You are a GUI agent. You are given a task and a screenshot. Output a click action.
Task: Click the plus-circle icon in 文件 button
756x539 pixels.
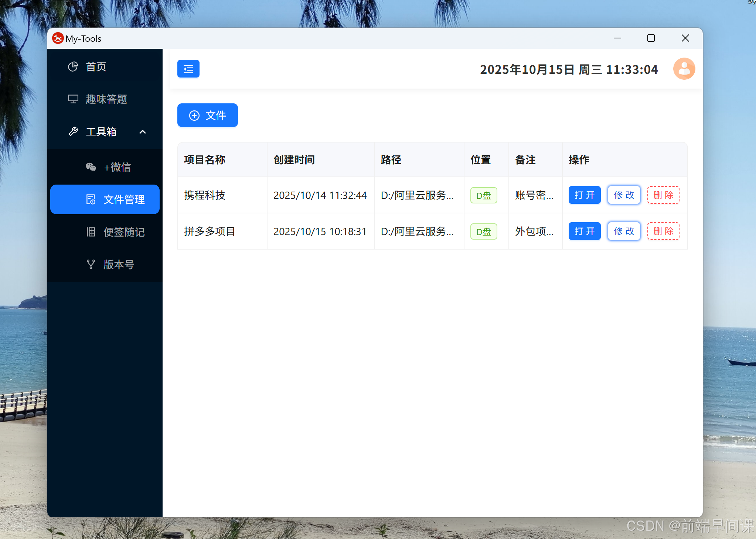click(194, 116)
